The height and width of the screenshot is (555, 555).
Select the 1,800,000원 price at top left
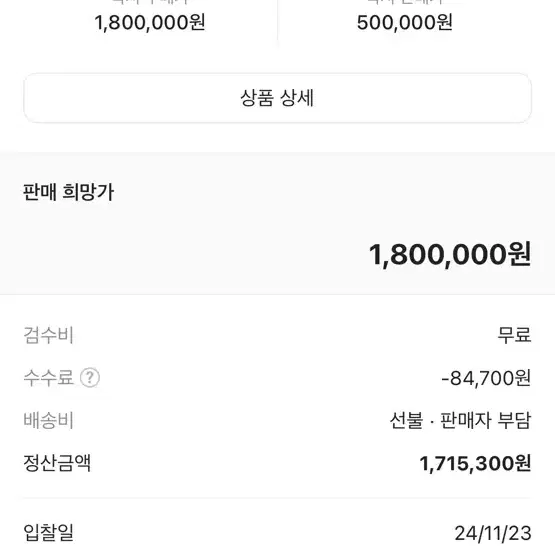pyautogui.click(x=150, y=23)
